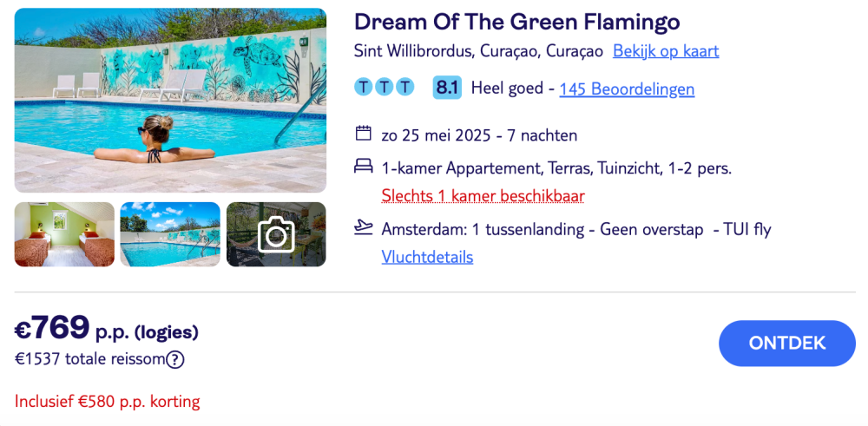Open the Vluchtdetails link
The image size is (868, 426).
(x=427, y=258)
